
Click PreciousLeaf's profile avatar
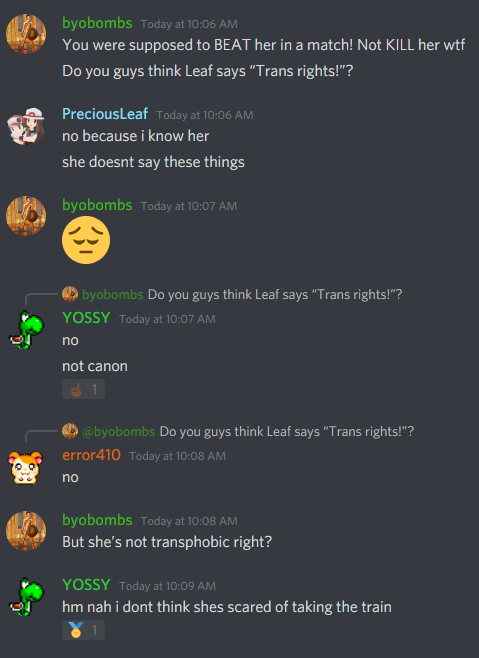26,126
